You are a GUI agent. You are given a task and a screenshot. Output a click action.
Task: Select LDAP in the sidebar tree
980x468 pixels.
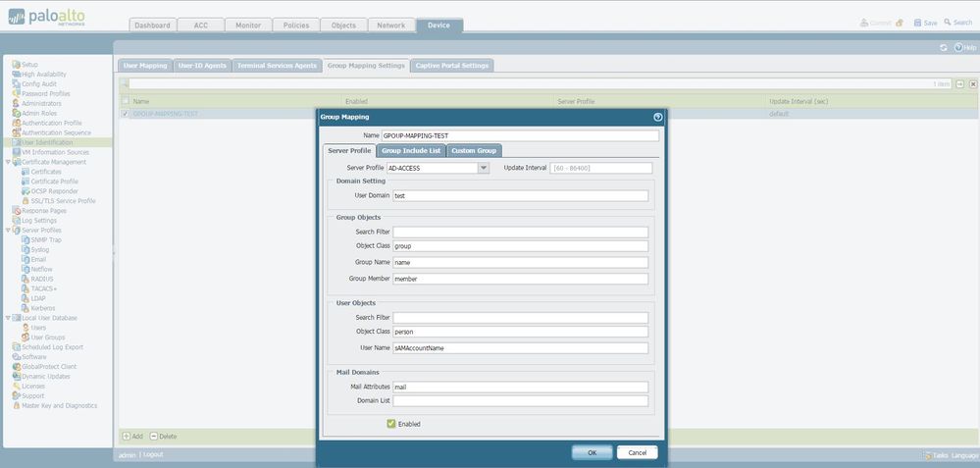coord(38,298)
